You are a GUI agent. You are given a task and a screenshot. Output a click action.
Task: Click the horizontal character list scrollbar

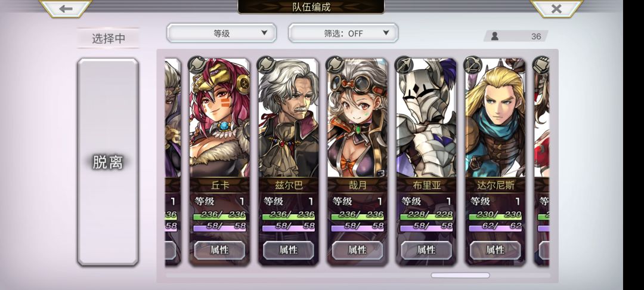pyautogui.click(x=460, y=275)
